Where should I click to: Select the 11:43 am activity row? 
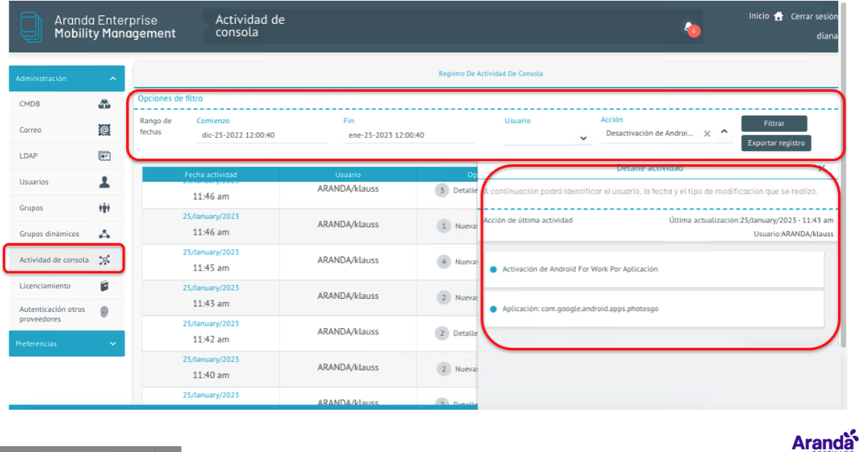tap(310, 297)
